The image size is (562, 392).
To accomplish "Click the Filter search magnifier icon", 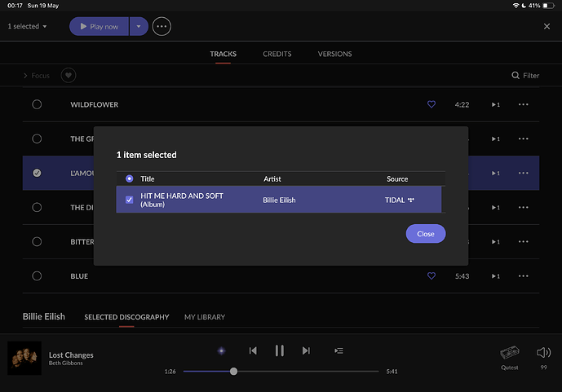I will pos(516,75).
